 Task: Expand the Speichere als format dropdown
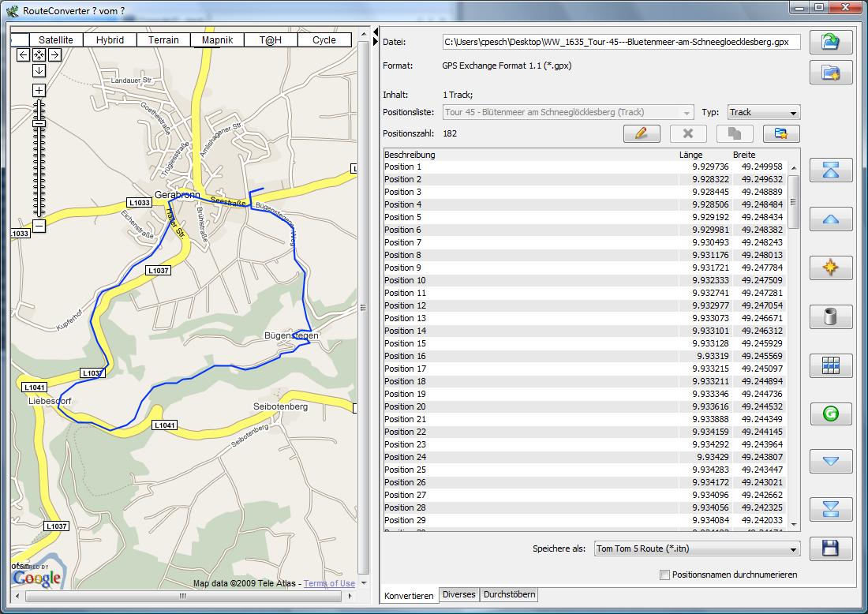pos(697,548)
